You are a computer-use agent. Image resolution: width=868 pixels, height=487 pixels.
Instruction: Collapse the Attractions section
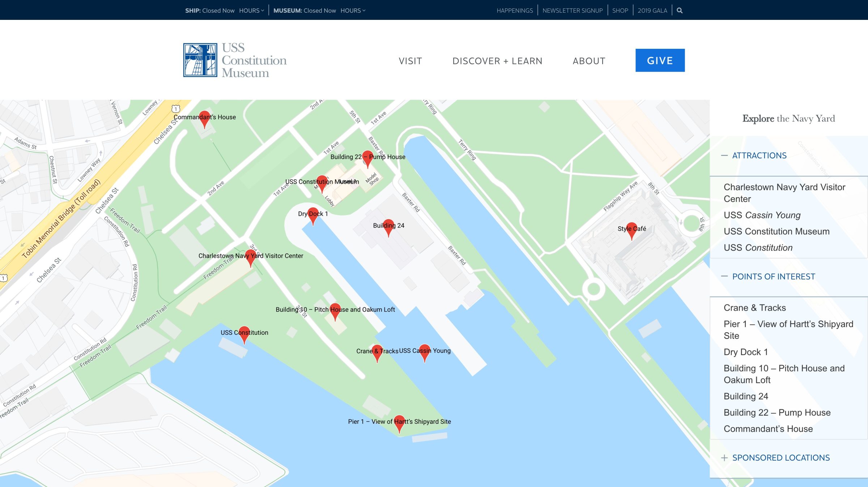[x=754, y=155]
